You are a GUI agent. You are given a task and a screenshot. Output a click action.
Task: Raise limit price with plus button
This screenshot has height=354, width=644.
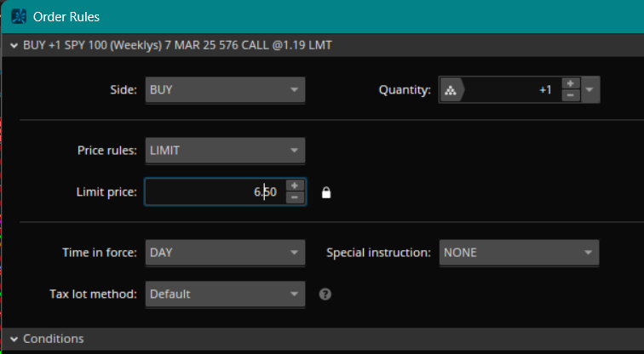click(x=295, y=186)
